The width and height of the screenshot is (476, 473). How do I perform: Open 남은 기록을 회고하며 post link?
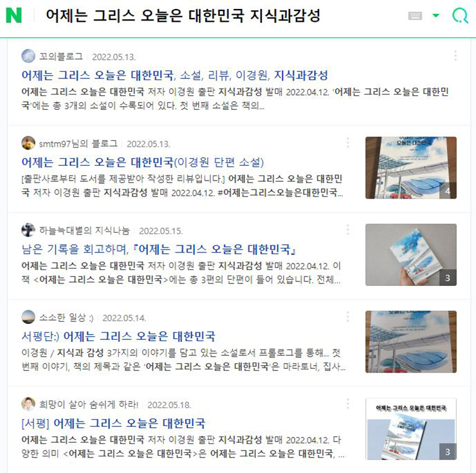[x=159, y=249]
